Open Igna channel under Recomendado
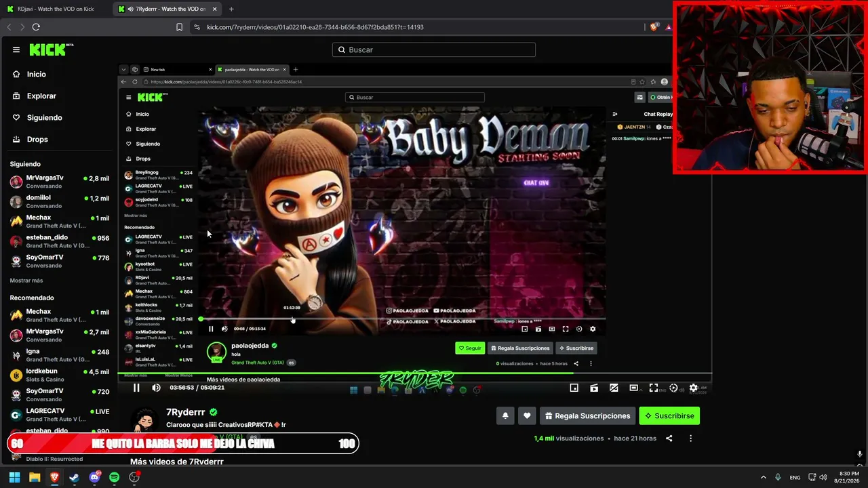 pos(60,355)
